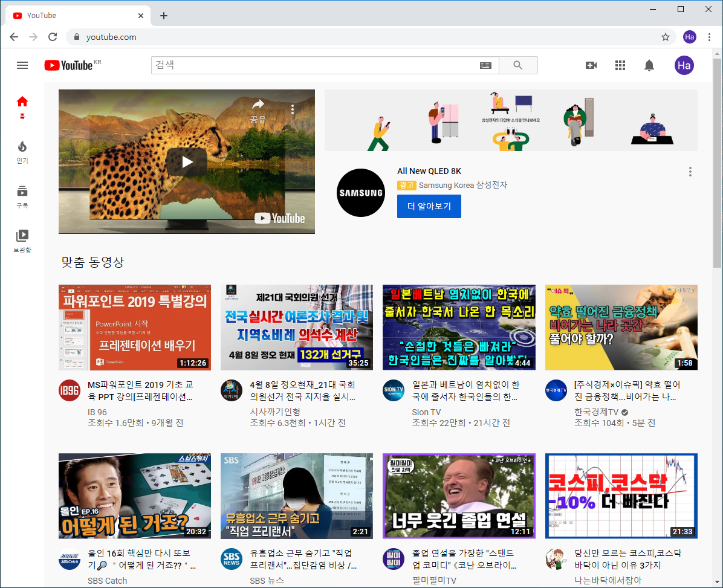Reload the page with the refresh icon
Screen dimensions: 723x588
tap(53, 37)
